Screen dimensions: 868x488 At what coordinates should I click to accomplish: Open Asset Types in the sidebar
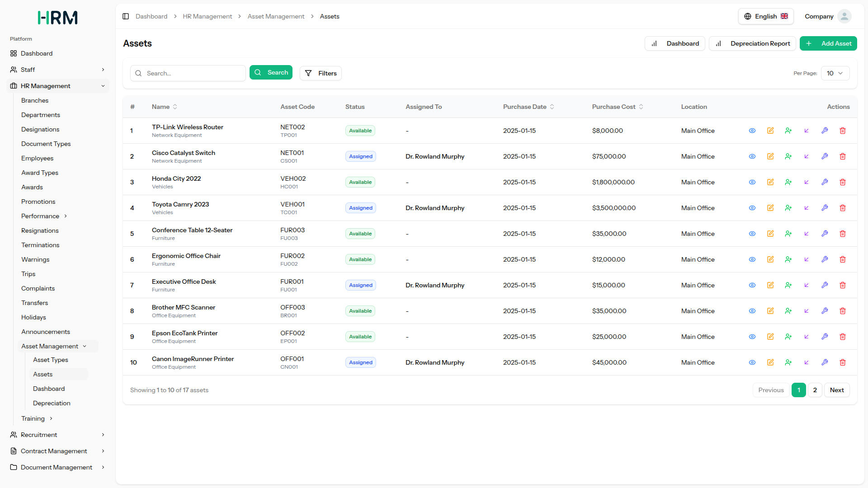pyautogui.click(x=51, y=360)
